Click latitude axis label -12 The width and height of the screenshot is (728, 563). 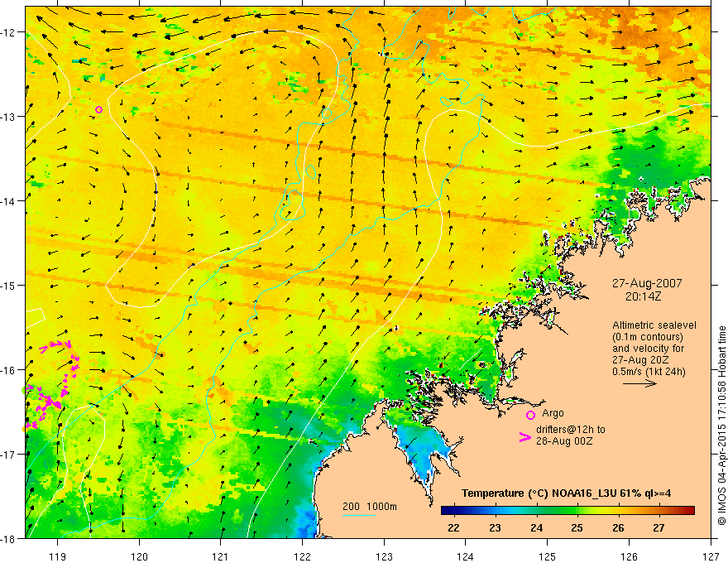(x=9, y=32)
